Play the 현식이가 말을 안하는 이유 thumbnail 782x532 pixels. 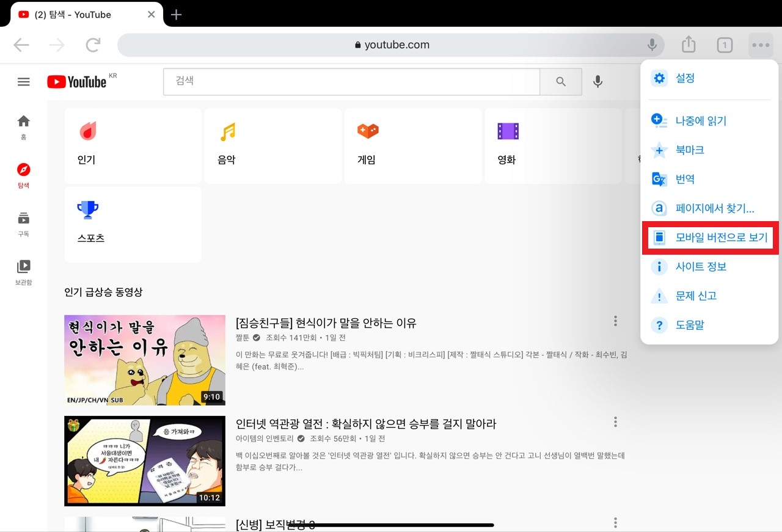click(x=145, y=360)
